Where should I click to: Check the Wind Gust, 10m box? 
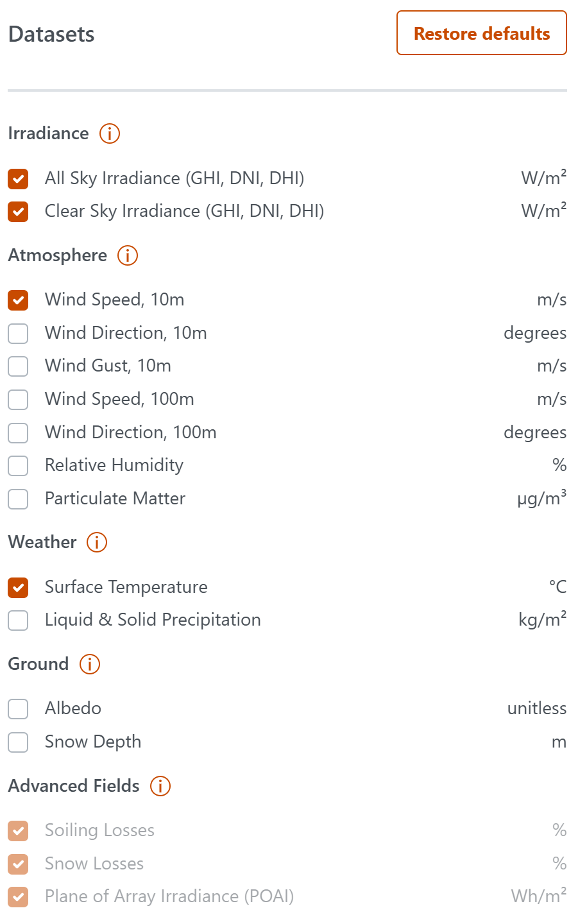click(18, 366)
